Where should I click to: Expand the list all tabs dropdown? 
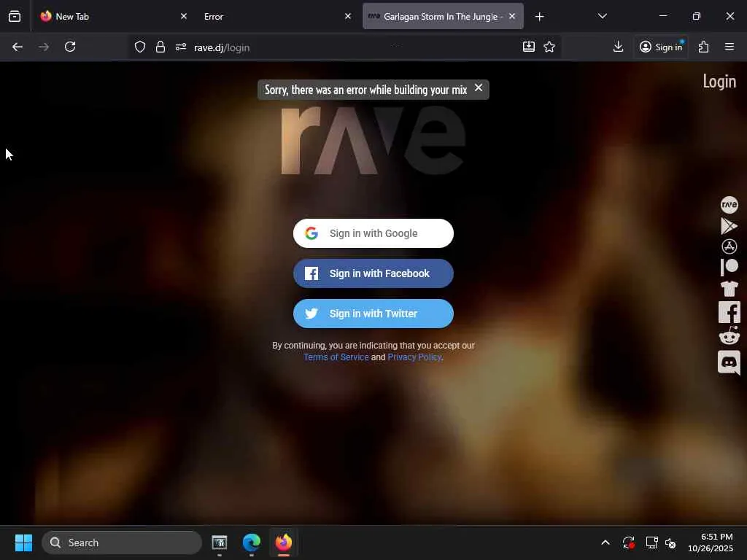pyautogui.click(x=603, y=16)
